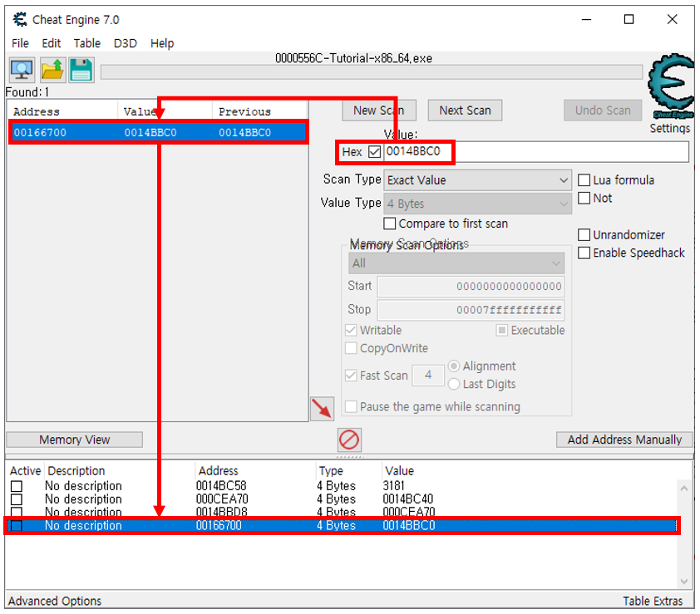
Task: Select the address list row for 00166700
Action: [x=343, y=526]
